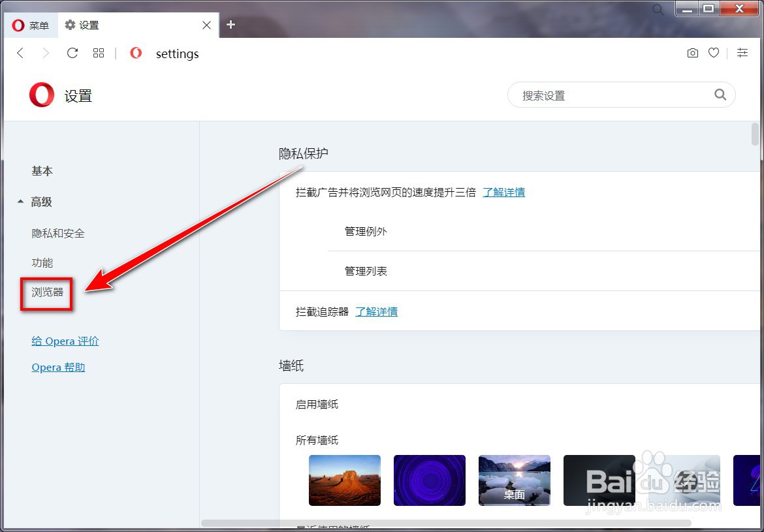Viewport: 764px width, 532px height.
Task: Open a new tab with the plus button
Action: pos(231,25)
